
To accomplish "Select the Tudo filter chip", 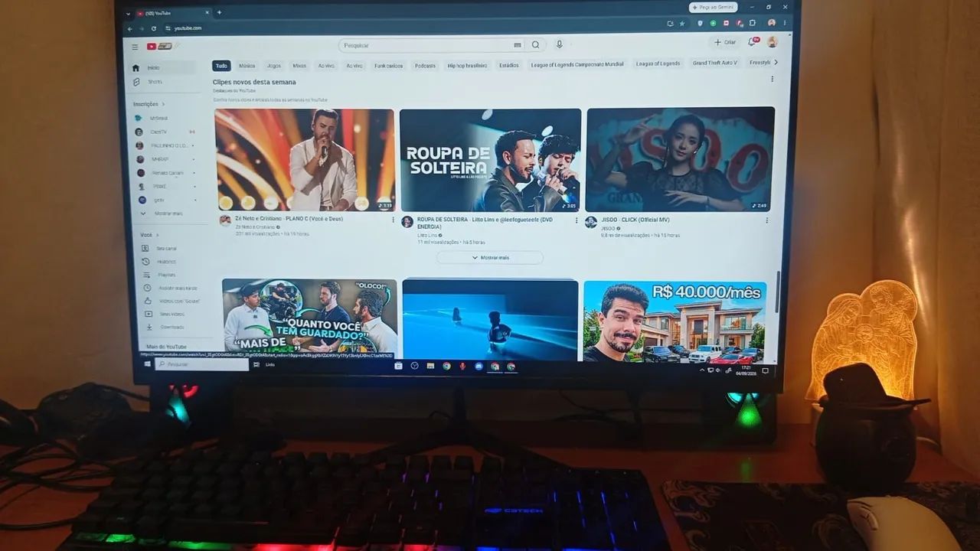I will pyautogui.click(x=221, y=66).
